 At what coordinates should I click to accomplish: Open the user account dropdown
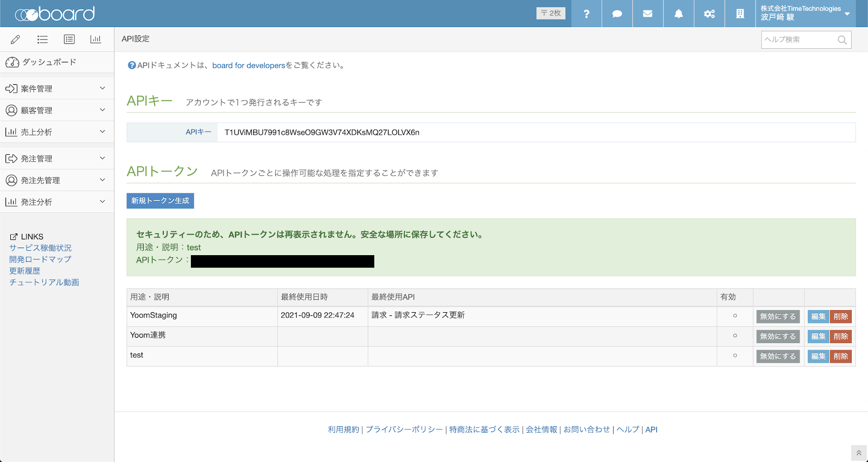click(x=805, y=14)
